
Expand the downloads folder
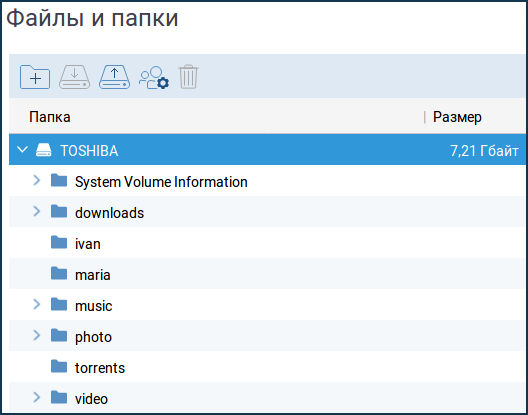point(37,212)
